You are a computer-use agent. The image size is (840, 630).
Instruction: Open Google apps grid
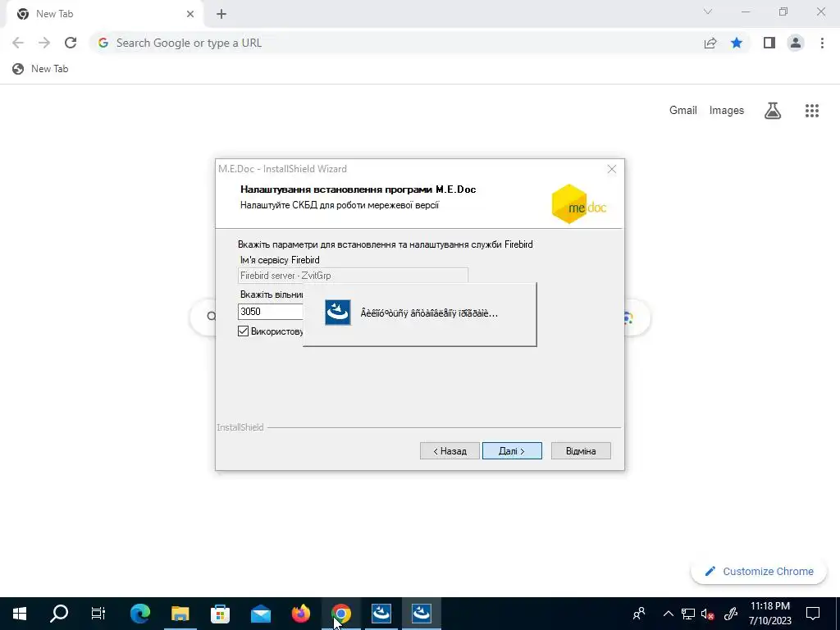click(x=812, y=111)
